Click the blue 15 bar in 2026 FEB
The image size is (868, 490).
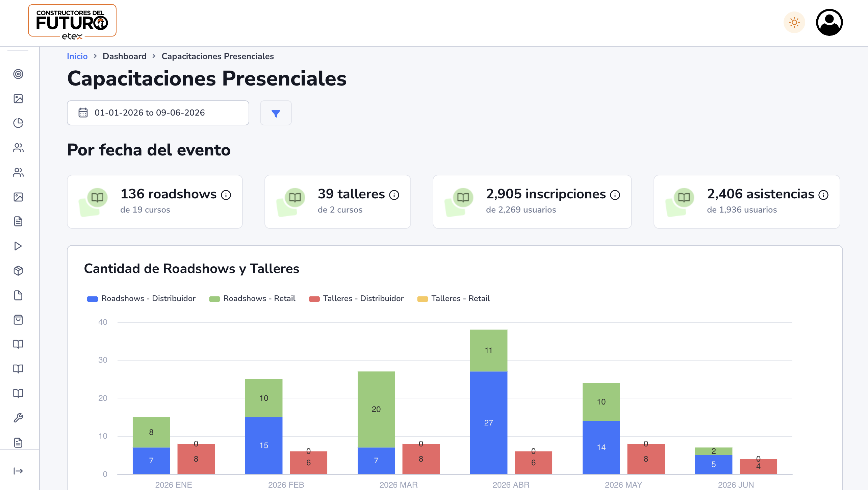pos(264,446)
